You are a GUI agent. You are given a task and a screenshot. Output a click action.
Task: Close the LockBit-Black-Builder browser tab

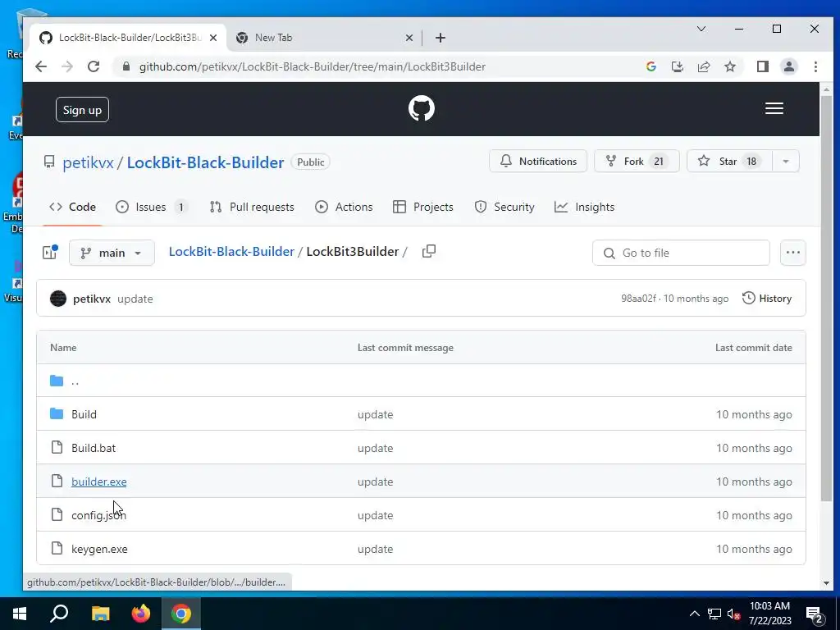click(x=213, y=38)
